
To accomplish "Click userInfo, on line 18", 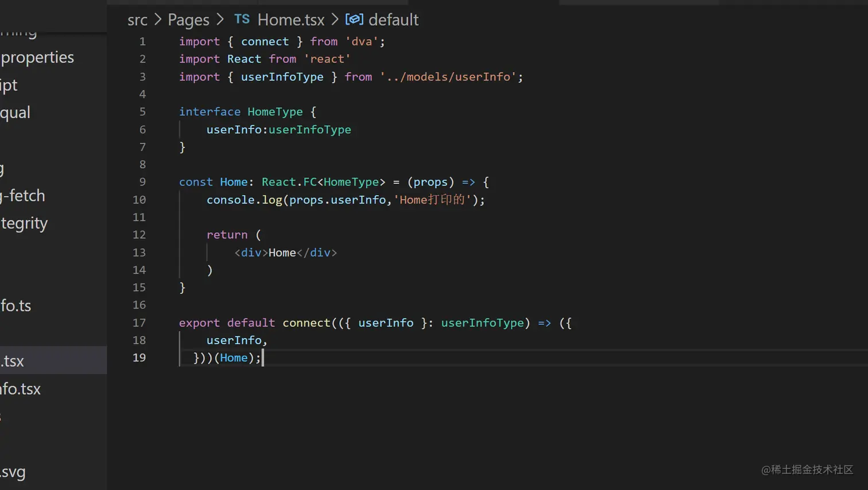I will (x=237, y=341).
